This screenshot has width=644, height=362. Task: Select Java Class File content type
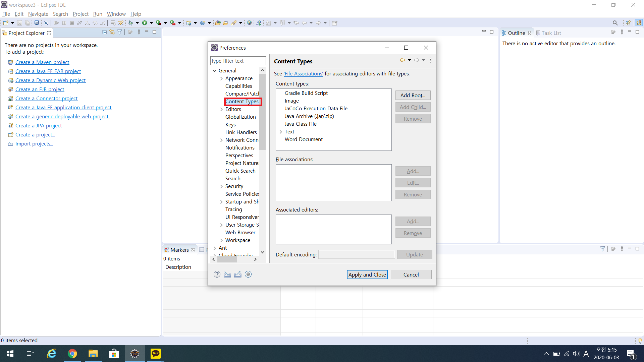[x=301, y=124]
